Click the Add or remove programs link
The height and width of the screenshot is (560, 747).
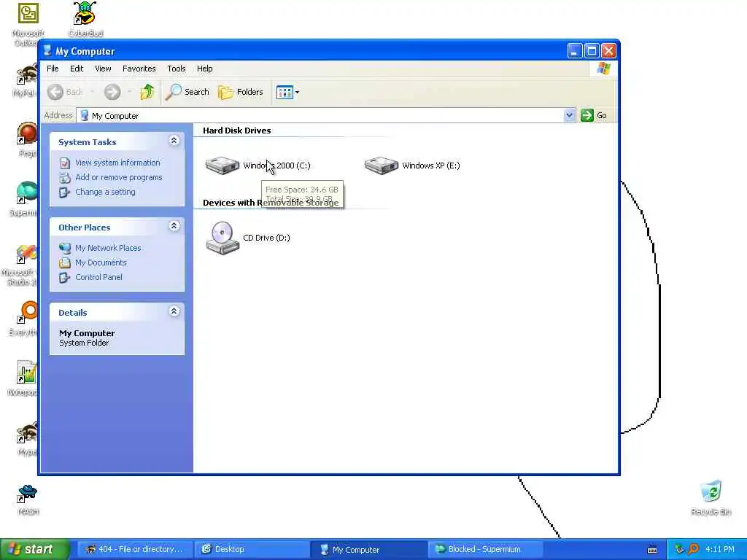pos(119,177)
